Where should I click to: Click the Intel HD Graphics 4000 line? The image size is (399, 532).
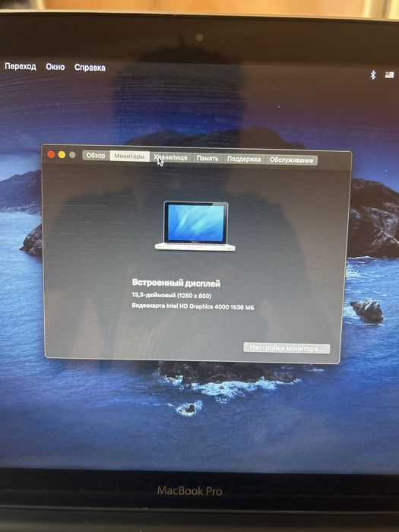pos(193,306)
